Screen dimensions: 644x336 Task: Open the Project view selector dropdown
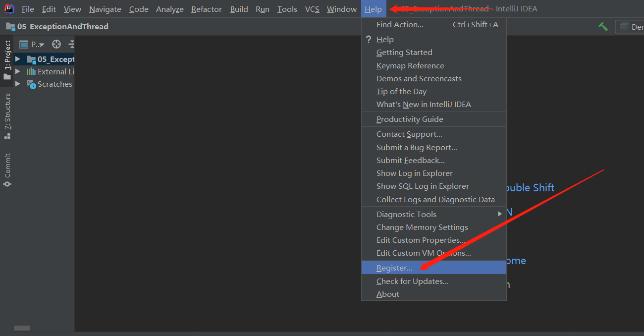[x=32, y=44]
